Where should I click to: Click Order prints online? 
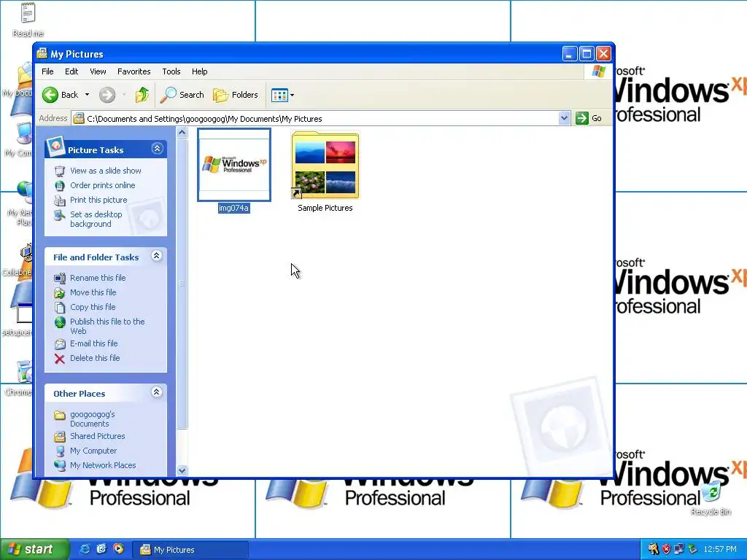click(x=102, y=185)
